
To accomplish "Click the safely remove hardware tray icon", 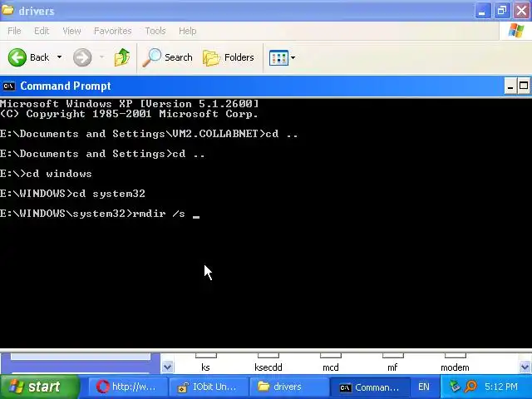I will tap(455, 386).
